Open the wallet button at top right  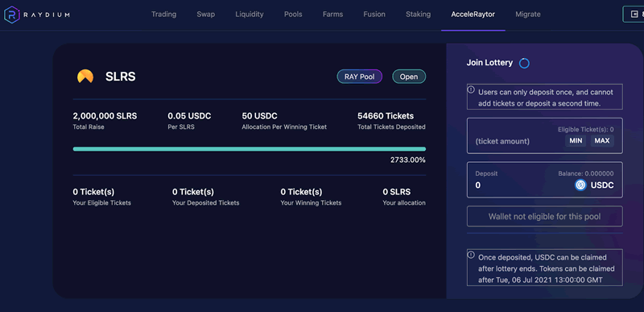click(x=634, y=15)
